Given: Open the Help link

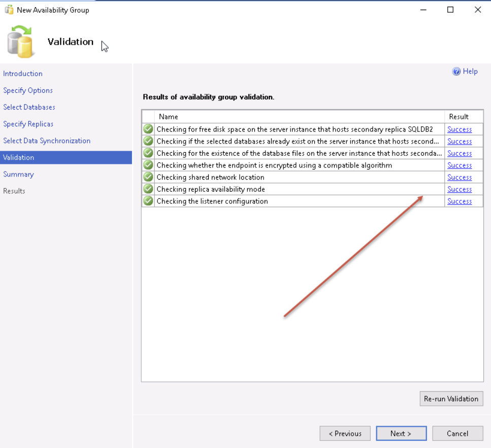Looking at the screenshot, I should (x=470, y=72).
